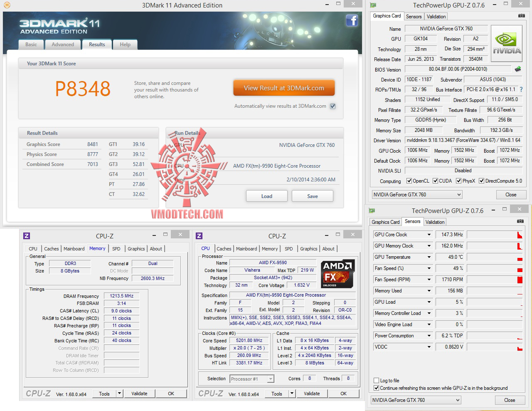Open the Help tab in 3DMark 11
The image size is (532, 411).
[125, 45]
